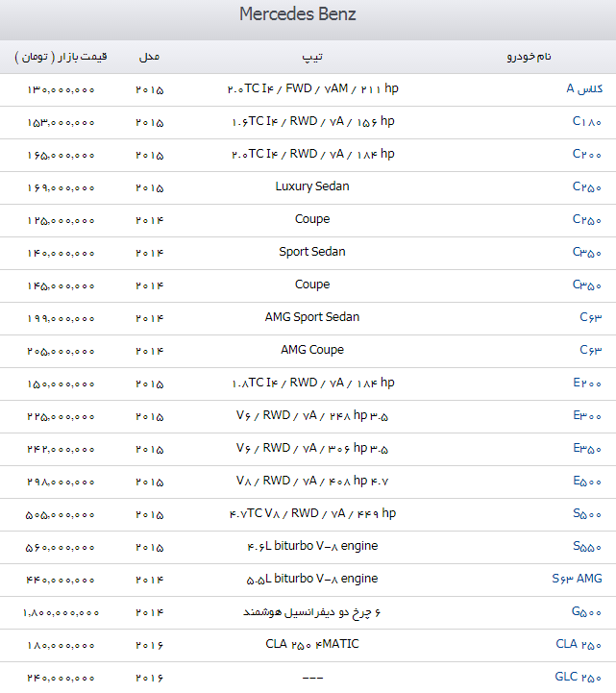
Task: Click model year ۲۰۱۴ in G۵۰۰ row
Action: pyautogui.click(x=149, y=612)
